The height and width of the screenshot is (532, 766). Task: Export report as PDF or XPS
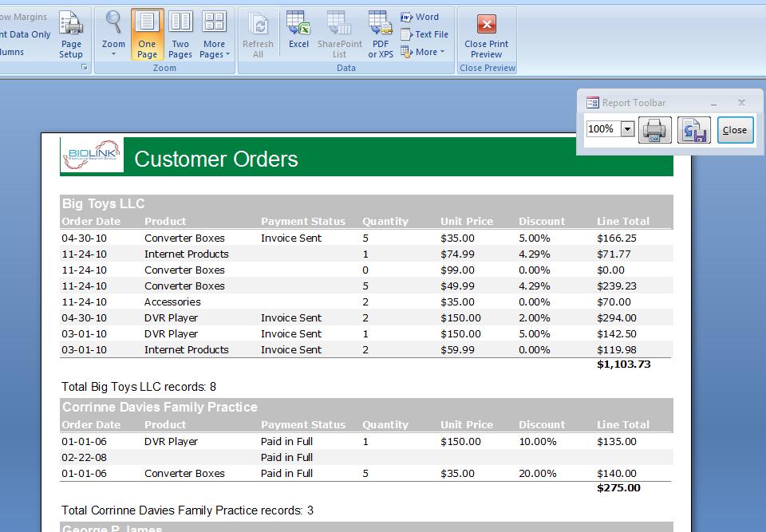point(380,34)
